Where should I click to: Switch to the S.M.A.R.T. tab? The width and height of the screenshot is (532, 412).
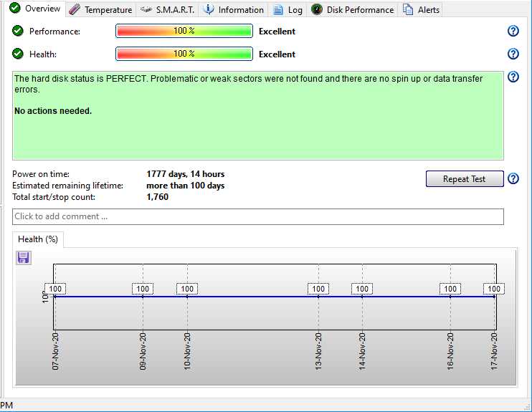(168, 10)
